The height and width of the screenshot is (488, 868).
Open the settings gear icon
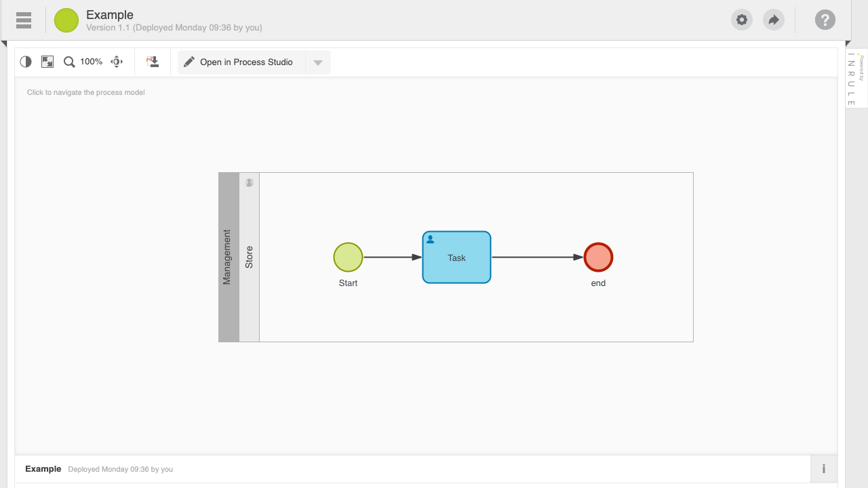click(742, 20)
